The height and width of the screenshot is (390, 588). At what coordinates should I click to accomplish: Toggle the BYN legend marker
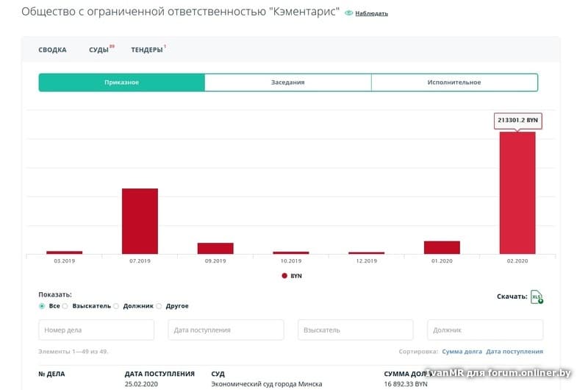[x=284, y=276]
